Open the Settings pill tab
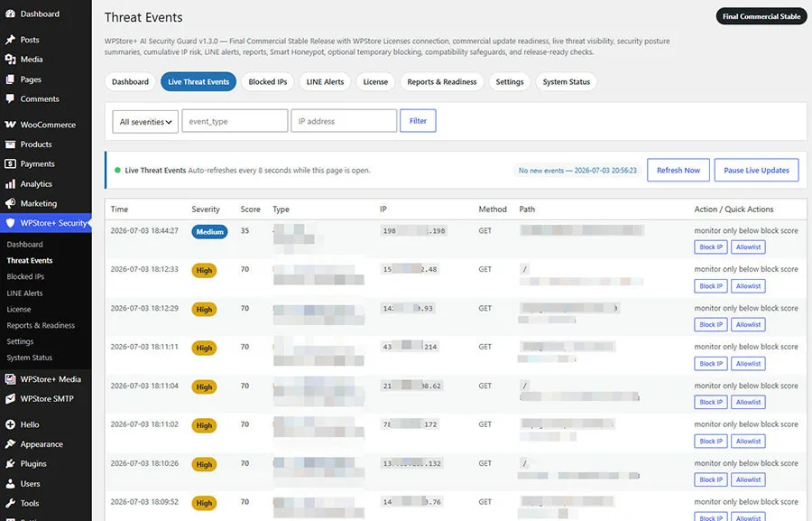Screen dimensions: 812x521 pos(510,82)
